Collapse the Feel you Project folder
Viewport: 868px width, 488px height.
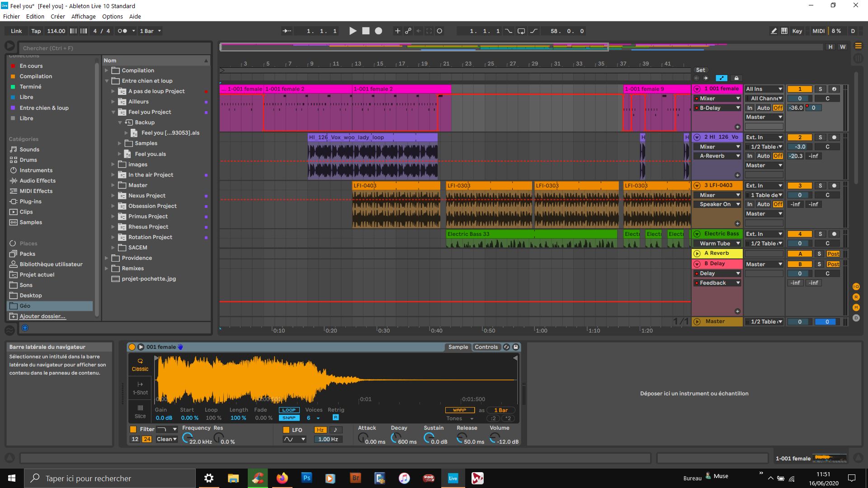pyautogui.click(x=113, y=112)
